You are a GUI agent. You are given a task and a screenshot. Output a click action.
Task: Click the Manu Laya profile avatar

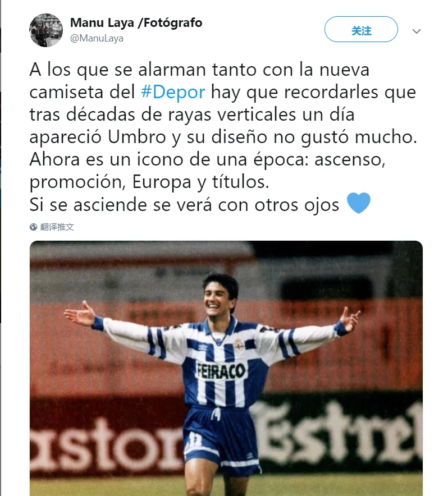(x=46, y=30)
